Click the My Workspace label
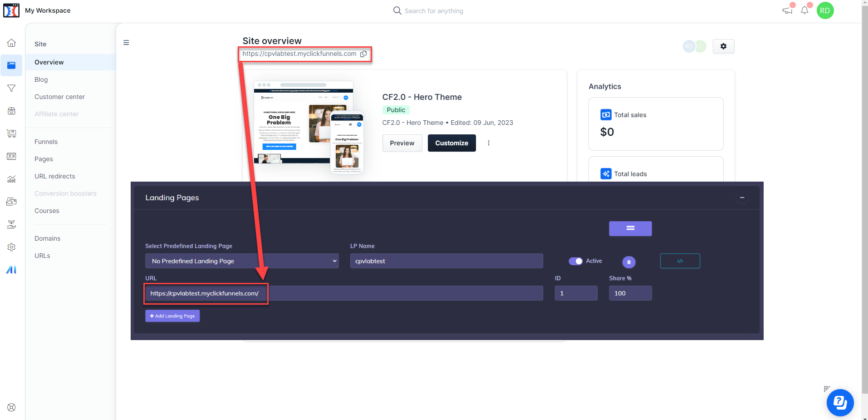This screenshot has height=420, width=868. tap(48, 10)
